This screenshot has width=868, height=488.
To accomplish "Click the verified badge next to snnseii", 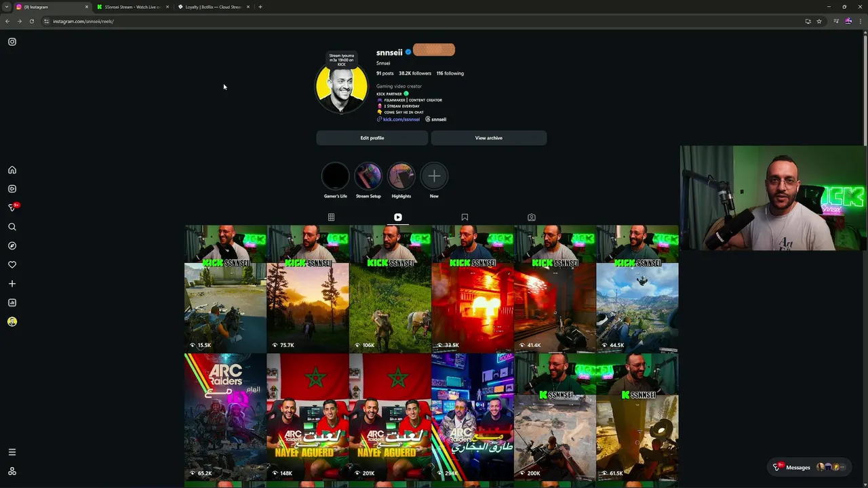I will click(408, 52).
